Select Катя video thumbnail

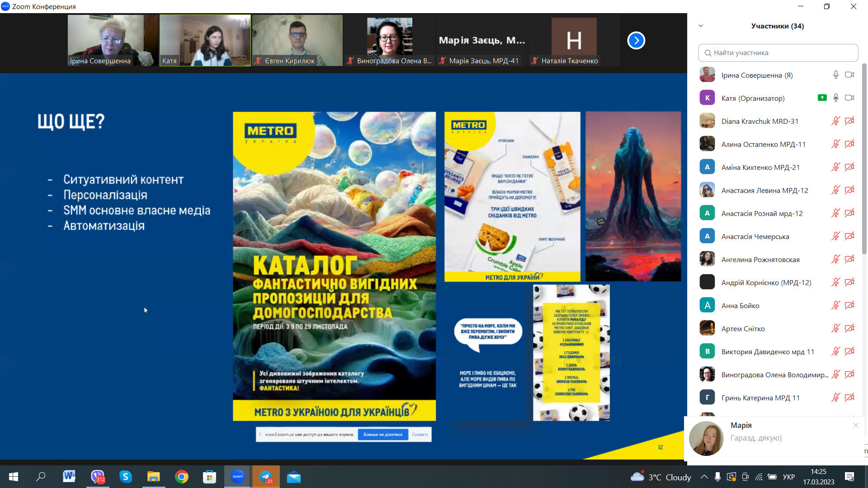205,41
